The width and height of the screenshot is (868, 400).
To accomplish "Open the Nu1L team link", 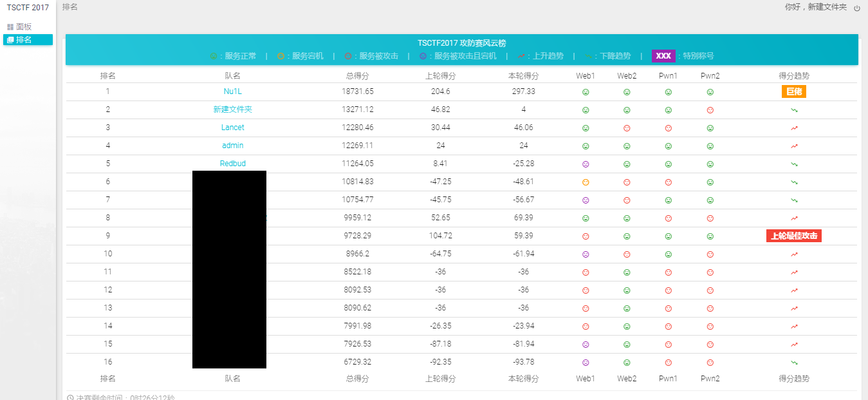I will coord(233,91).
